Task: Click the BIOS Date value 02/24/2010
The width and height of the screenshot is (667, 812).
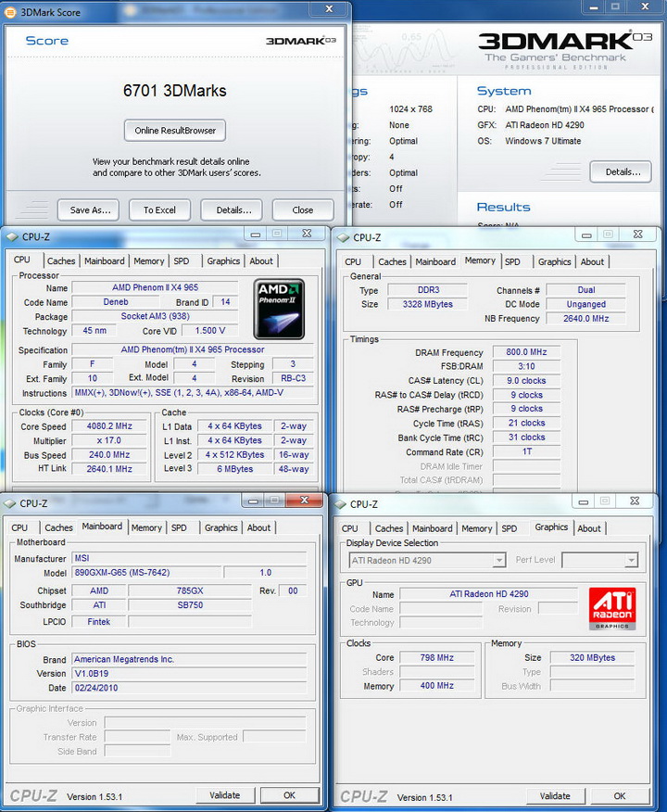Action: point(189,688)
